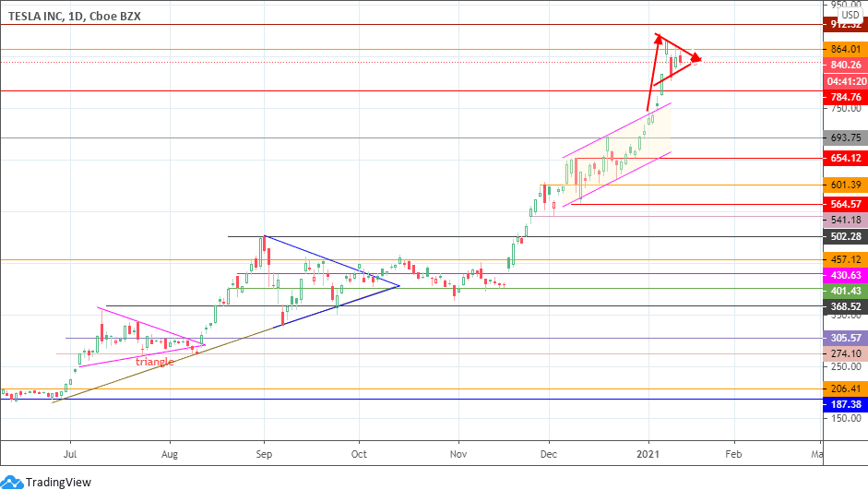Click the 864.01 price label
The width and height of the screenshot is (868, 490).
[845, 49]
